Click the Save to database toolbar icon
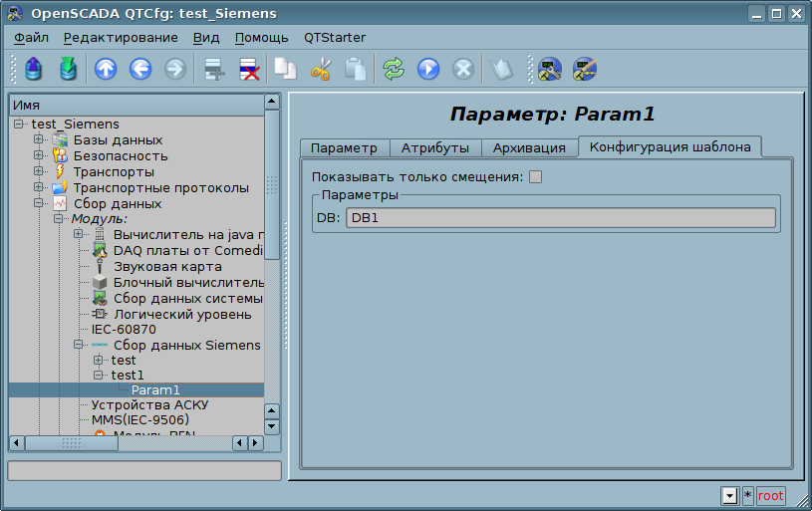 click(x=67, y=69)
